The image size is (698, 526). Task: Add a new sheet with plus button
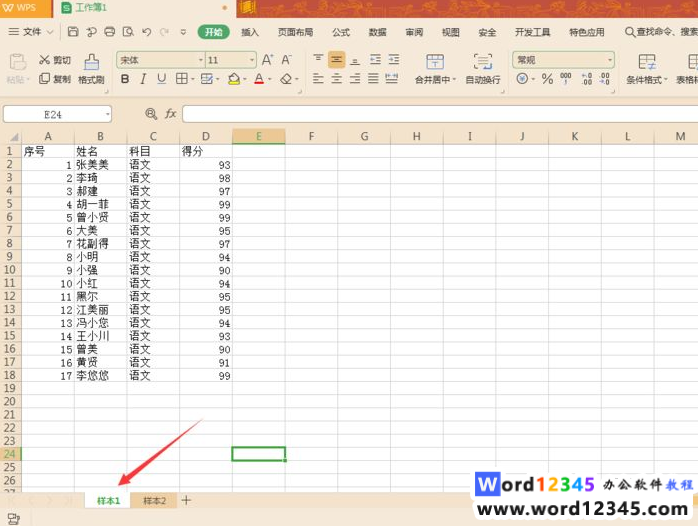pyautogui.click(x=186, y=500)
